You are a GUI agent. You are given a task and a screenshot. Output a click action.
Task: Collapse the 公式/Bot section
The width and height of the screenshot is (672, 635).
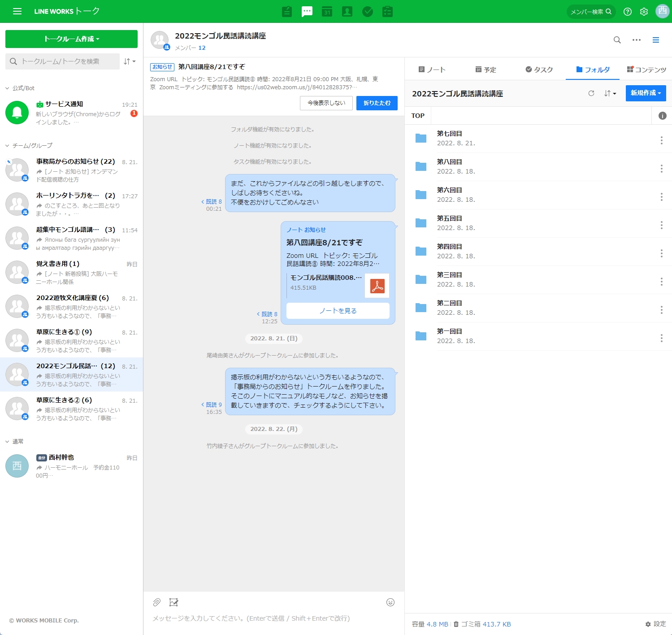[7, 88]
